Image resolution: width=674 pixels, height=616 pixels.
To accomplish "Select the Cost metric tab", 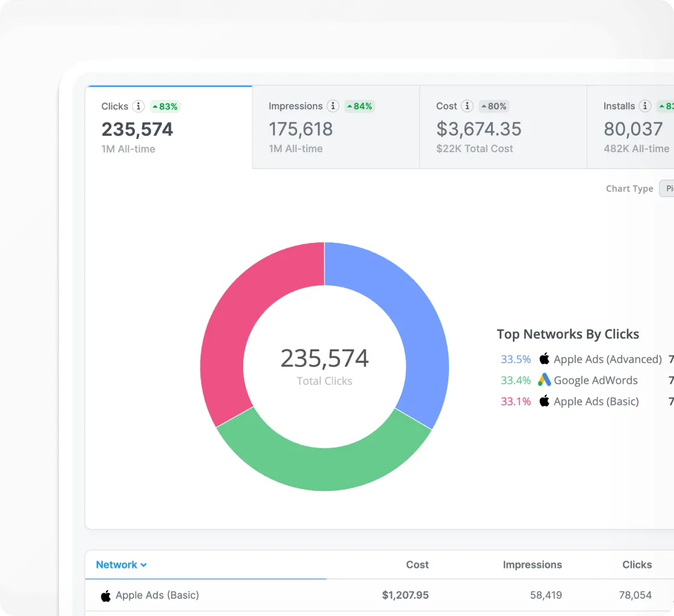I will pyautogui.click(x=503, y=127).
